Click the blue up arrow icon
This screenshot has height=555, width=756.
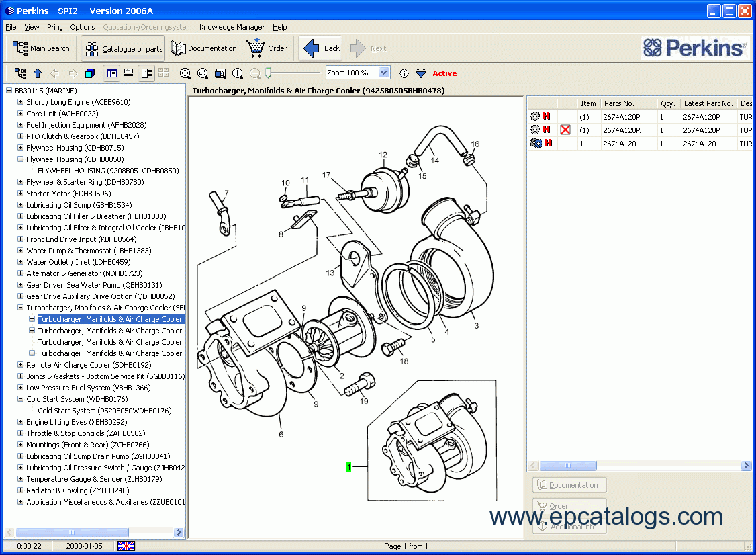click(x=38, y=73)
